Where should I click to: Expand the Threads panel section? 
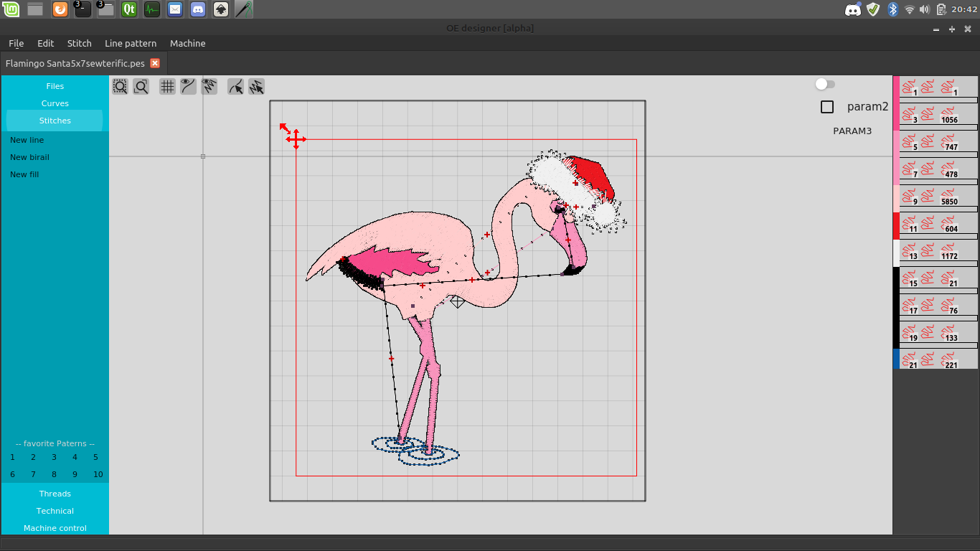coord(55,494)
